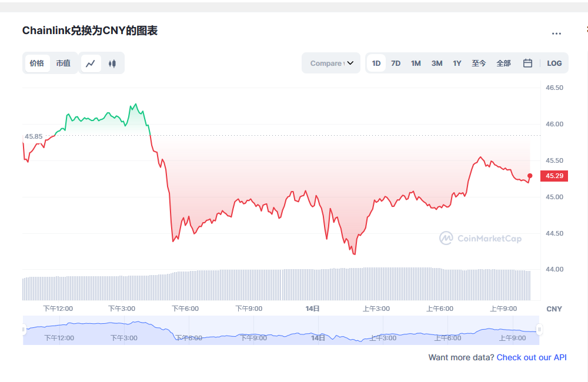Click the left handle of range slider

tap(24, 330)
